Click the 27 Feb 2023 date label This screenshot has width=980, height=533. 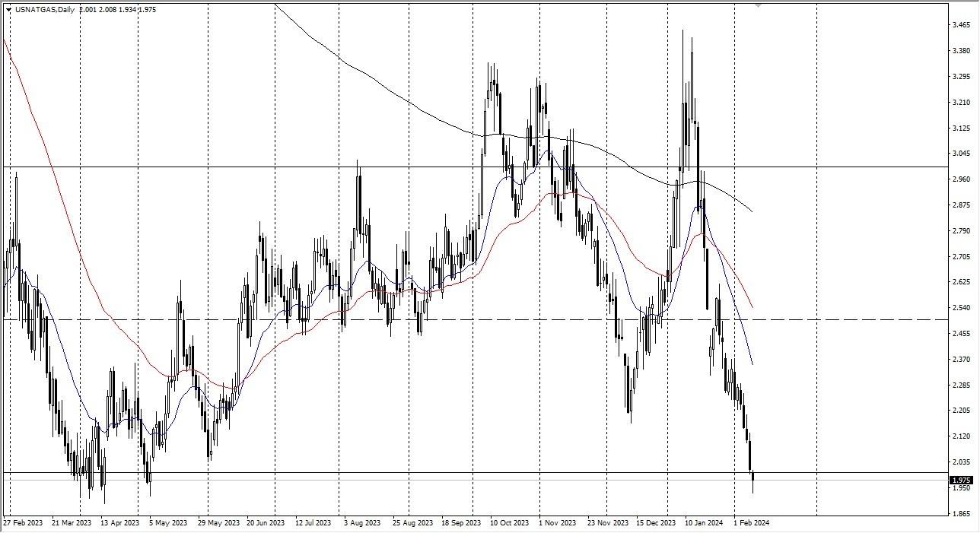pyautogui.click(x=24, y=523)
